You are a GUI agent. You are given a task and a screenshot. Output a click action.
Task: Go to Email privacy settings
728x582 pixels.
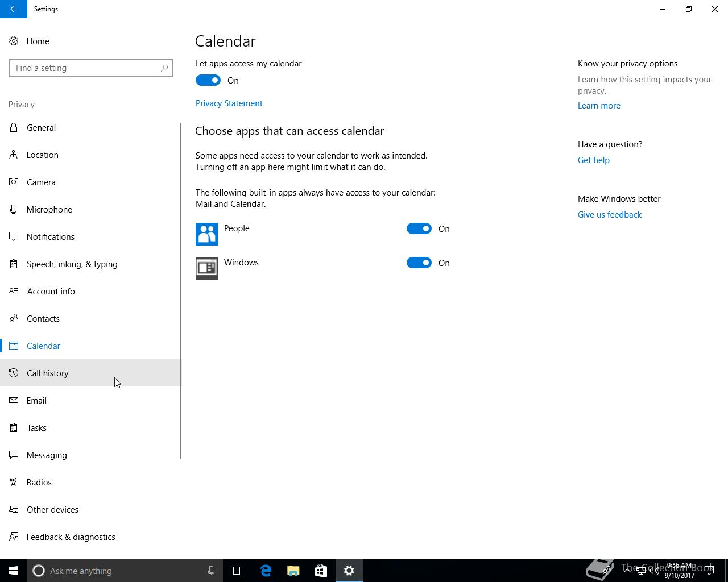coord(90,400)
